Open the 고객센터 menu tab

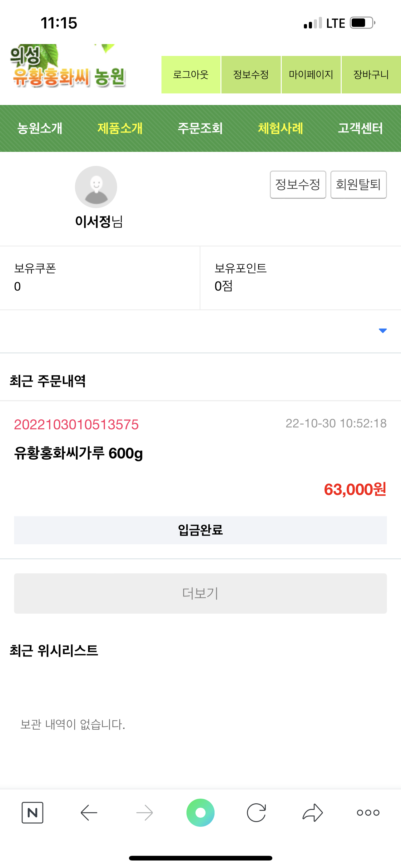point(361,128)
